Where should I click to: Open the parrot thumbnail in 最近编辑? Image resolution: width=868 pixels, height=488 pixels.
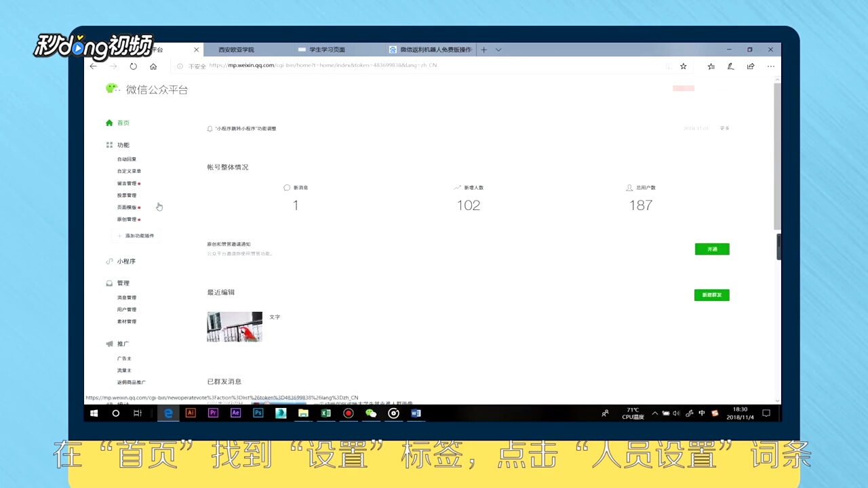(x=235, y=327)
